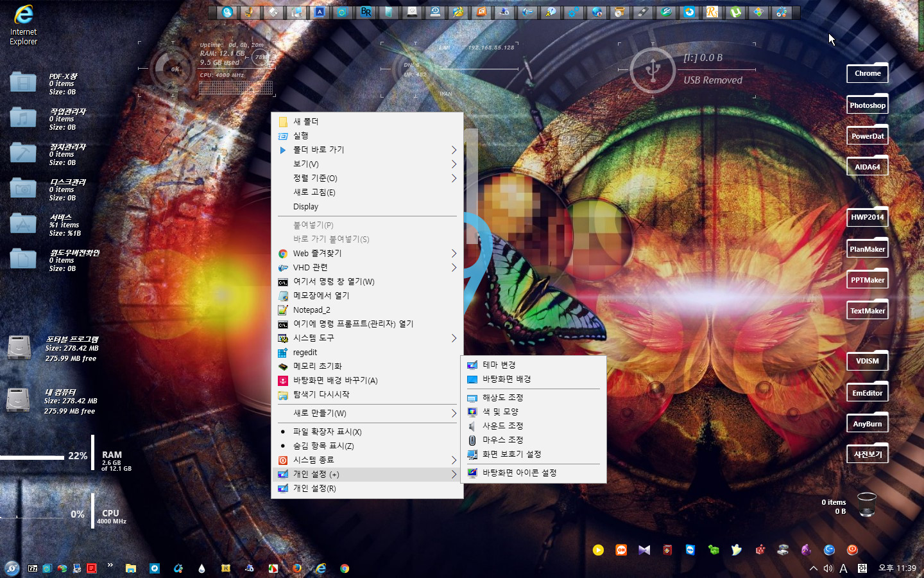Open the 작업관리자 folder icon

pyautogui.click(x=23, y=118)
